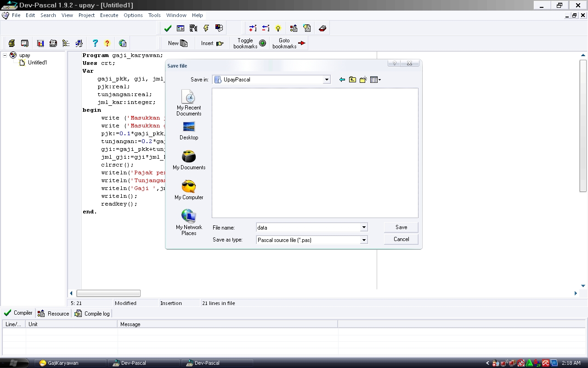Click the debug icon beside lightning bolt
This screenshot has height=368, width=588.
coord(219,29)
